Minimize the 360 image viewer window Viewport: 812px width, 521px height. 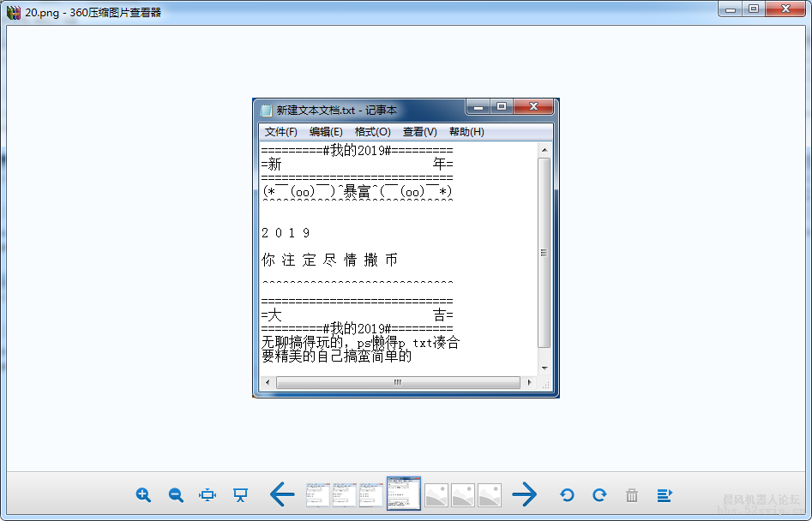(731, 9)
